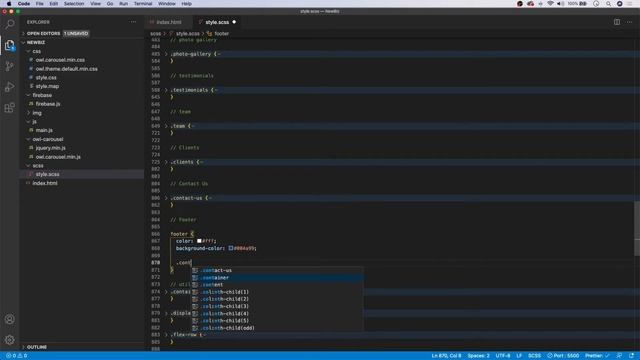The height and width of the screenshot is (360, 640).
Task: Open the Run menu
Action: [x=123, y=4]
